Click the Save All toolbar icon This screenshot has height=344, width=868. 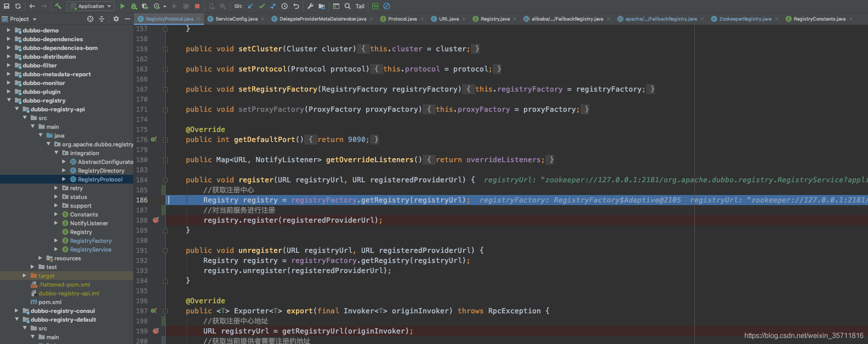(x=7, y=6)
